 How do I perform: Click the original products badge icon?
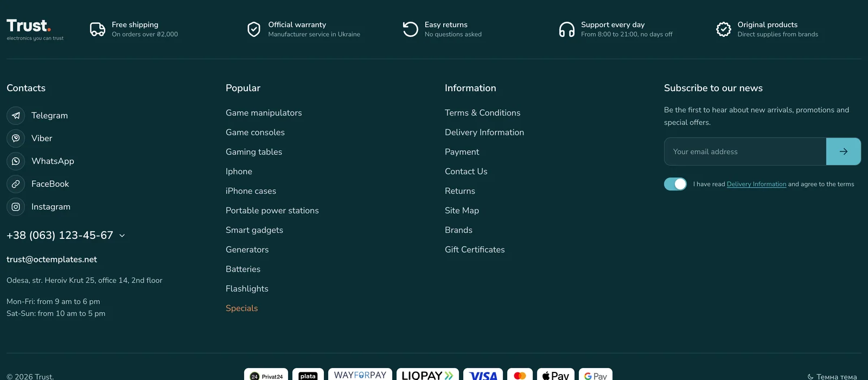(x=724, y=29)
